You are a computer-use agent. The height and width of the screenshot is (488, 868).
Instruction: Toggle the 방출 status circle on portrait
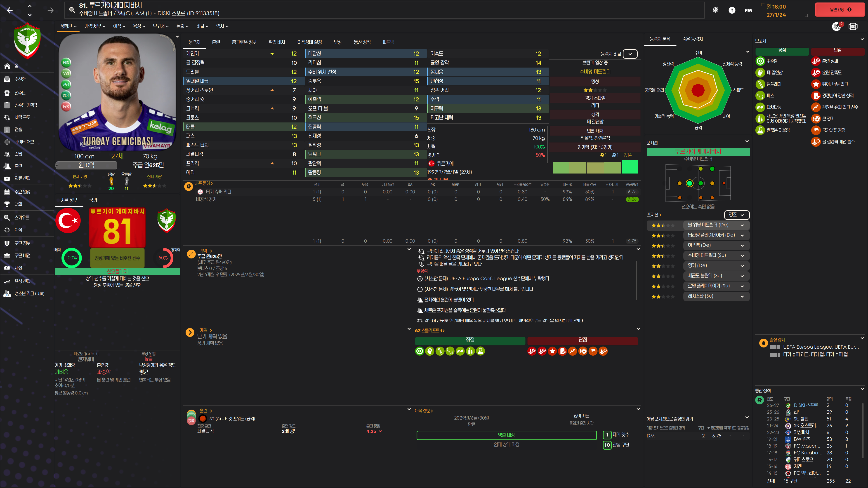[66, 62]
